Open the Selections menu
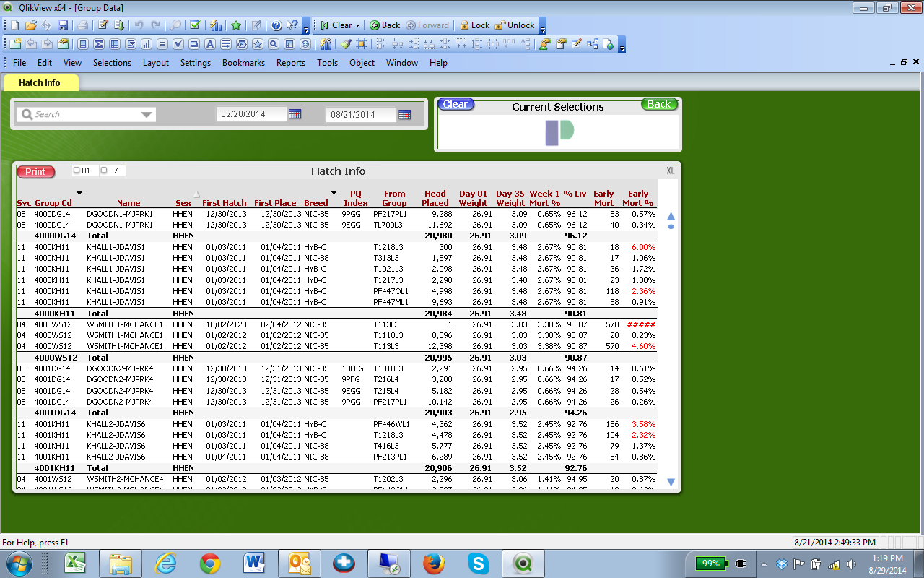924x578 pixels. pyautogui.click(x=112, y=63)
